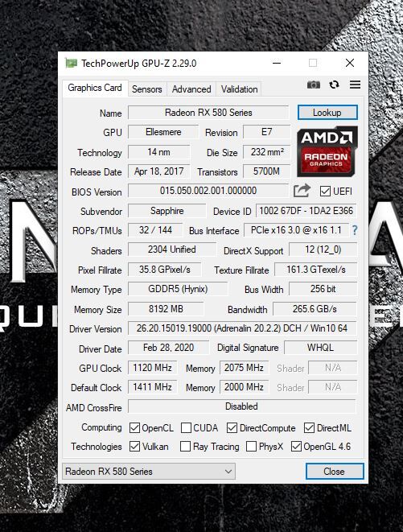Click the DirectX Support field 12 (12_0)
The width and height of the screenshot is (403, 532).
point(323,250)
